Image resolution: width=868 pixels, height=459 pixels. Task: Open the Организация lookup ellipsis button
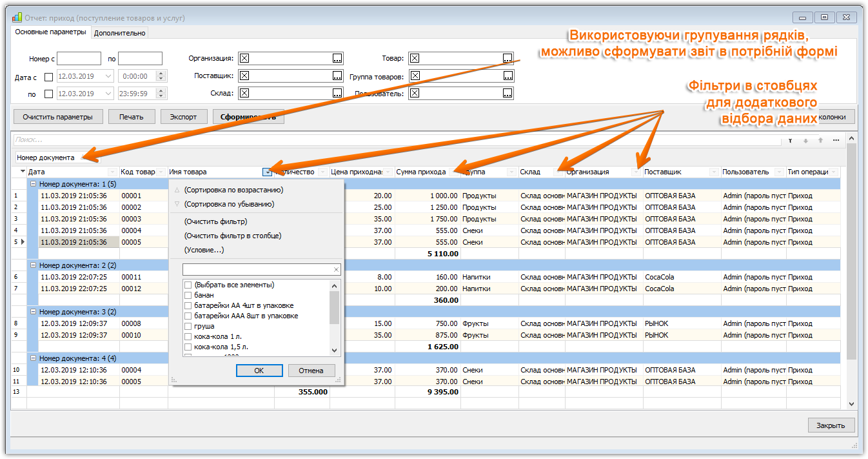click(337, 59)
